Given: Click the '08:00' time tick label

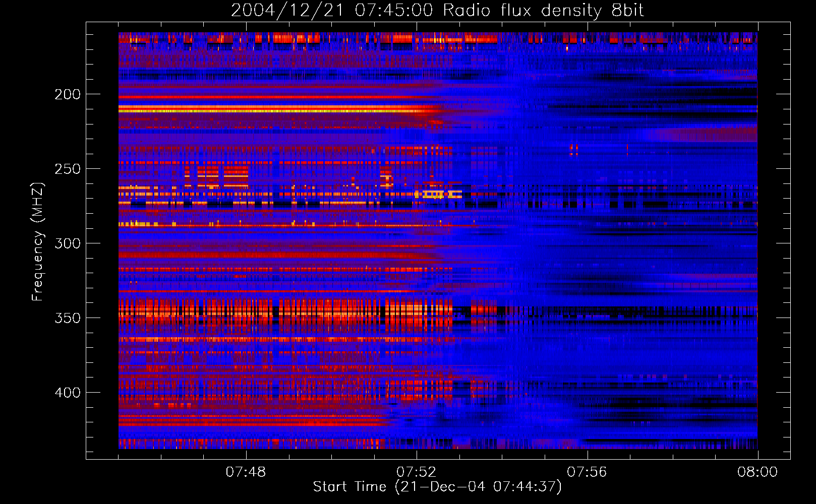Looking at the screenshot, I should point(757,472).
